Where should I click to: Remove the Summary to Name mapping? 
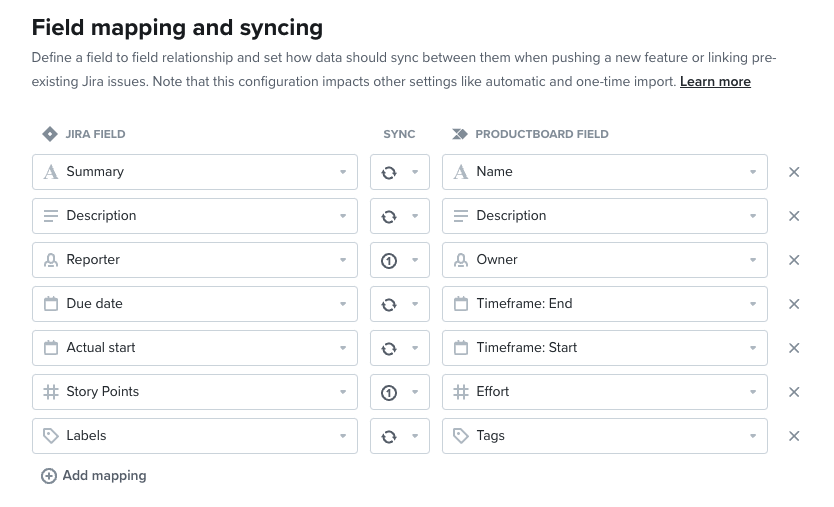[x=794, y=172]
